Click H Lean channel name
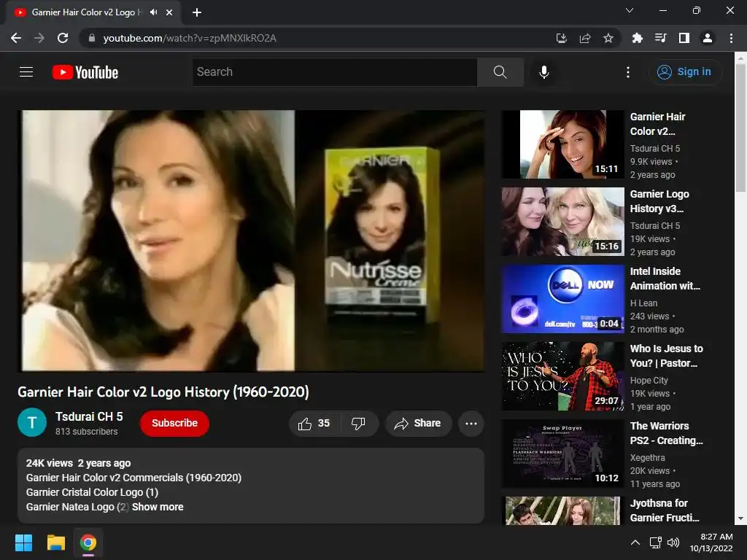 click(643, 303)
